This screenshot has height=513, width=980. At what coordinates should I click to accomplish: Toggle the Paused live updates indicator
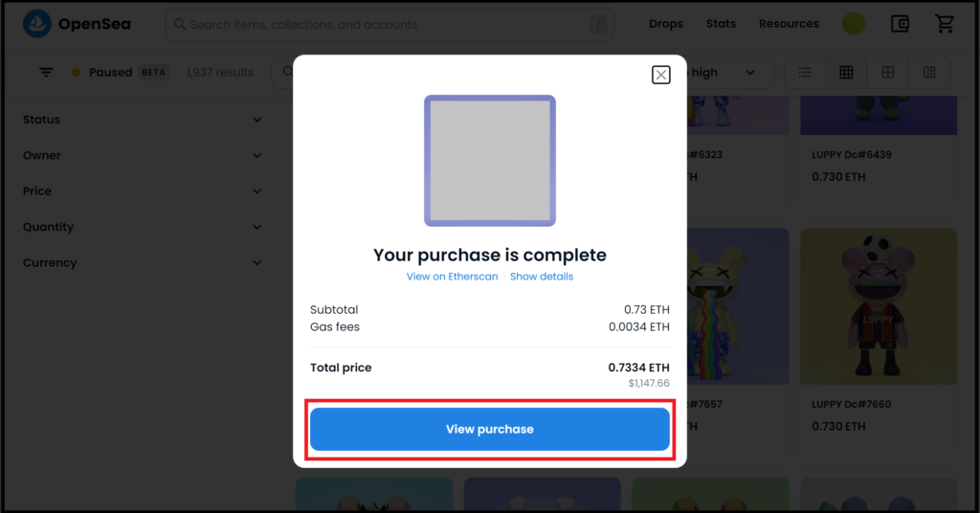click(x=101, y=73)
